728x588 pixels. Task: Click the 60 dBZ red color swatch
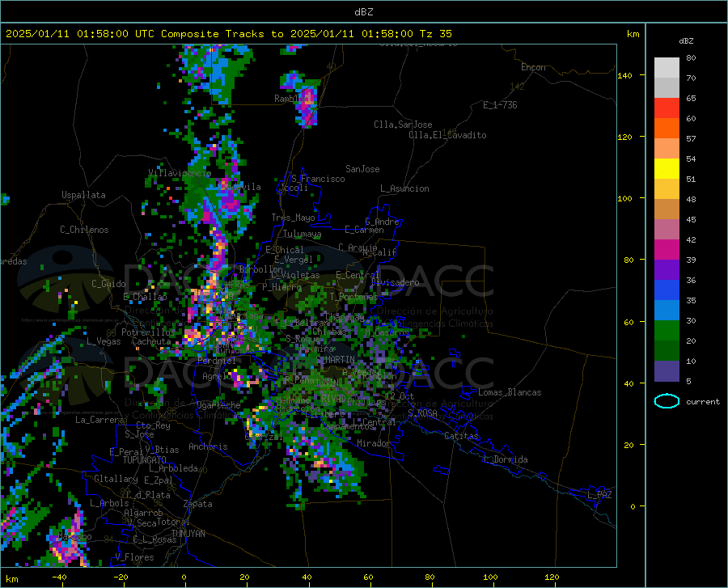(667, 108)
